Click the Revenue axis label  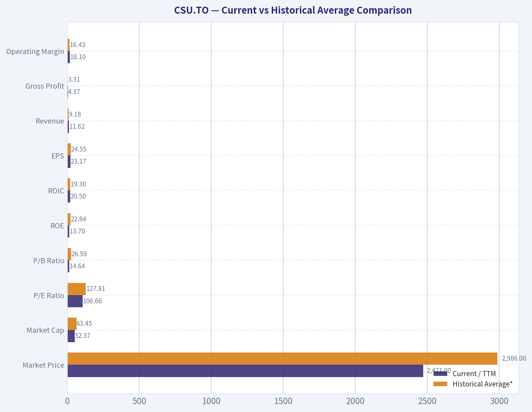[x=50, y=121]
